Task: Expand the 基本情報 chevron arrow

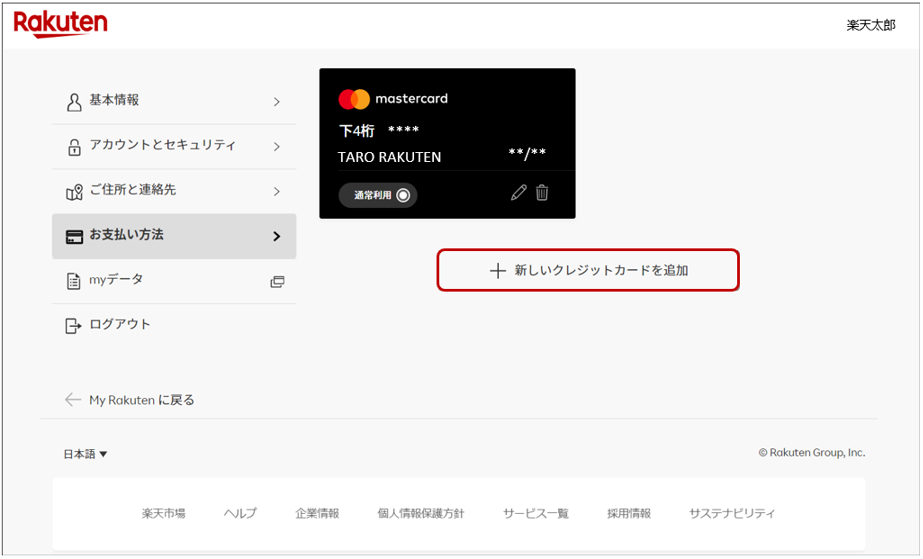Action: point(277,102)
